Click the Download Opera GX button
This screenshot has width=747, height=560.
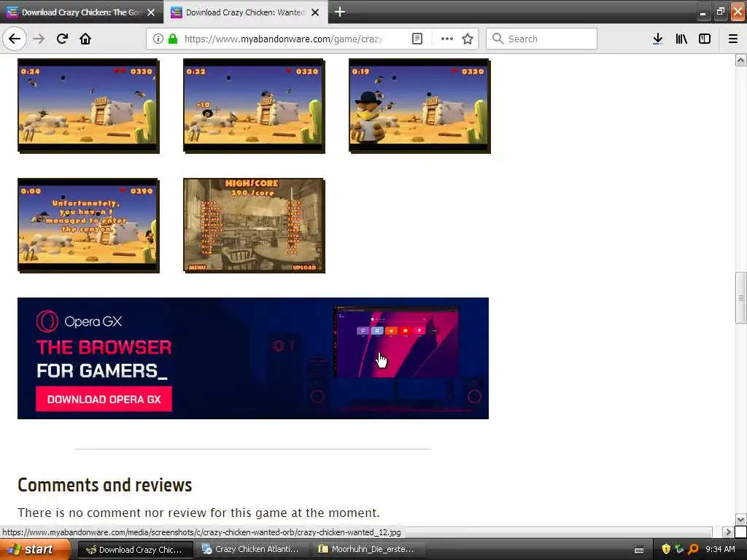pos(104,399)
